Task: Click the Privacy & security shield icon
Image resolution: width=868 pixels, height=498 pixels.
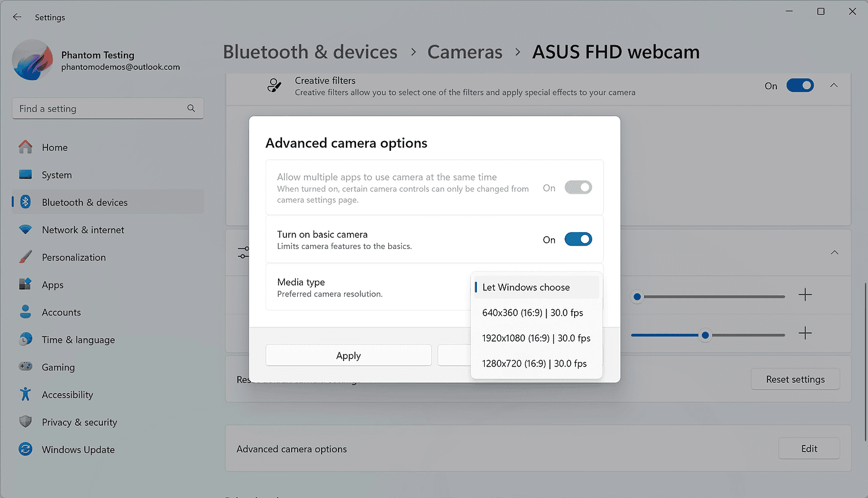Action: (25, 422)
